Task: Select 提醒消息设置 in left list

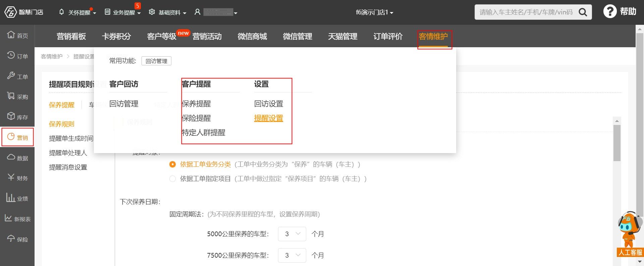Action: click(x=68, y=167)
